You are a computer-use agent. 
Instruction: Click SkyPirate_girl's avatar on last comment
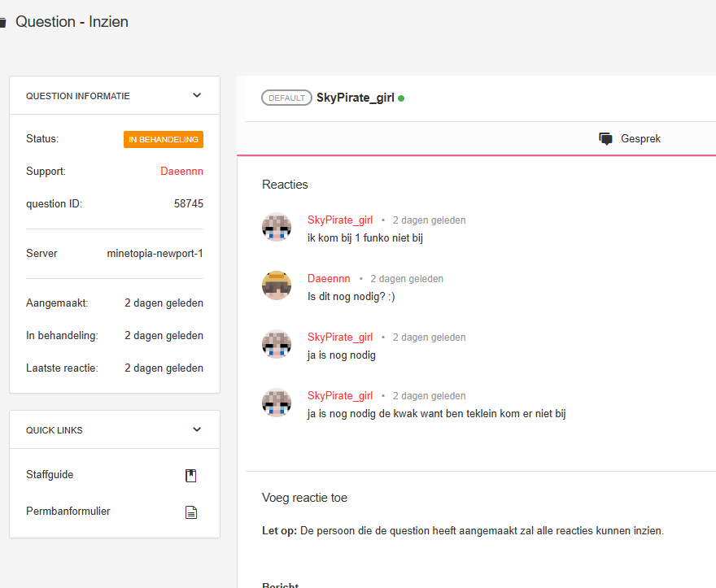click(277, 403)
